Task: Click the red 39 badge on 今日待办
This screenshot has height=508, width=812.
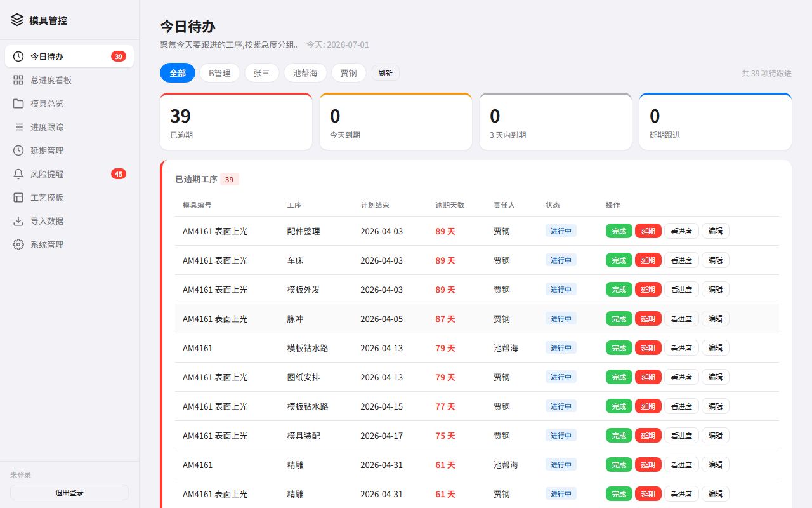Action: pyautogui.click(x=119, y=57)
